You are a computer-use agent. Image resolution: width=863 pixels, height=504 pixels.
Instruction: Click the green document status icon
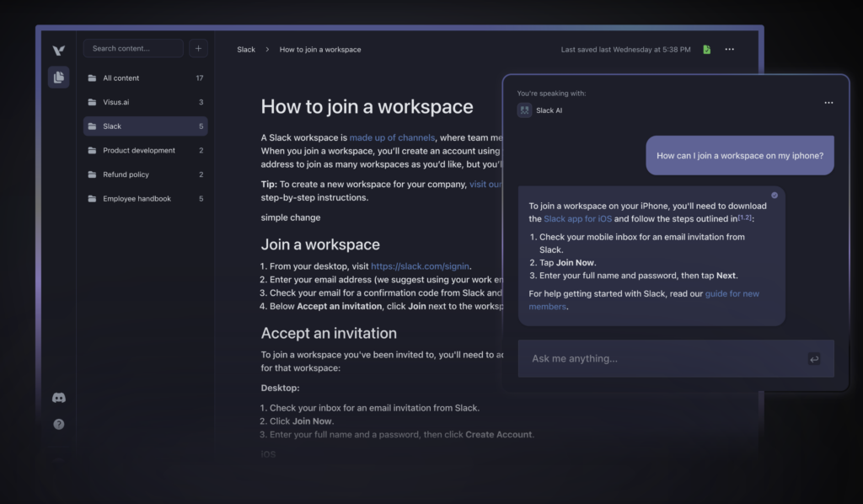(x=706, y=50)
